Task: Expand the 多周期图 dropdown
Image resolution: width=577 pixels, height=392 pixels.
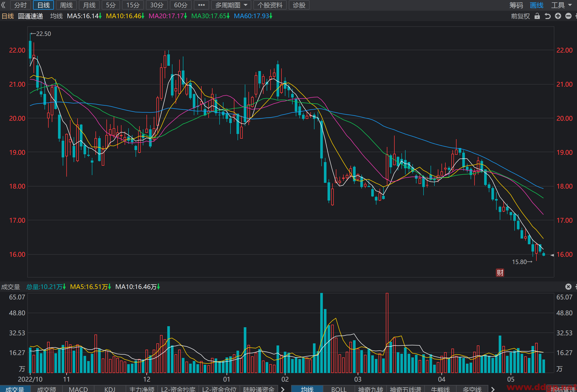Action: coord(231,5)
